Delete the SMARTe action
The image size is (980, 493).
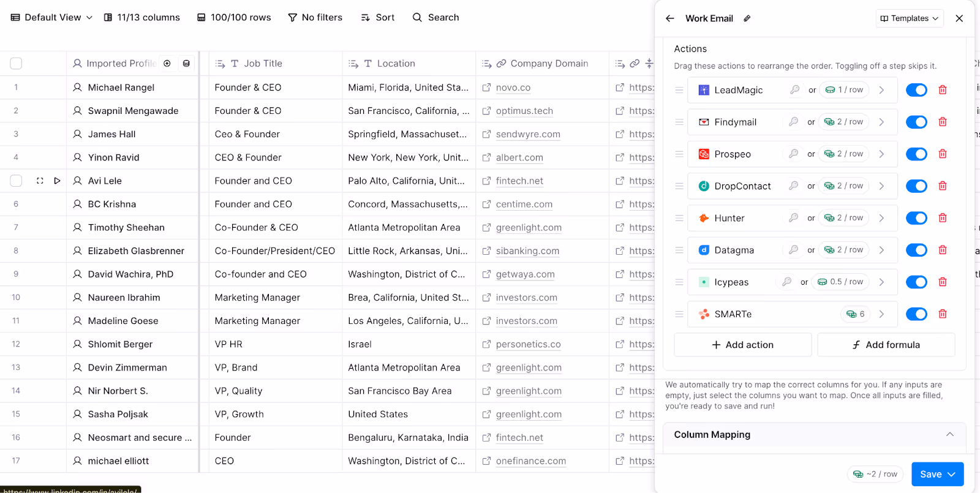click(x=943, y=314)
